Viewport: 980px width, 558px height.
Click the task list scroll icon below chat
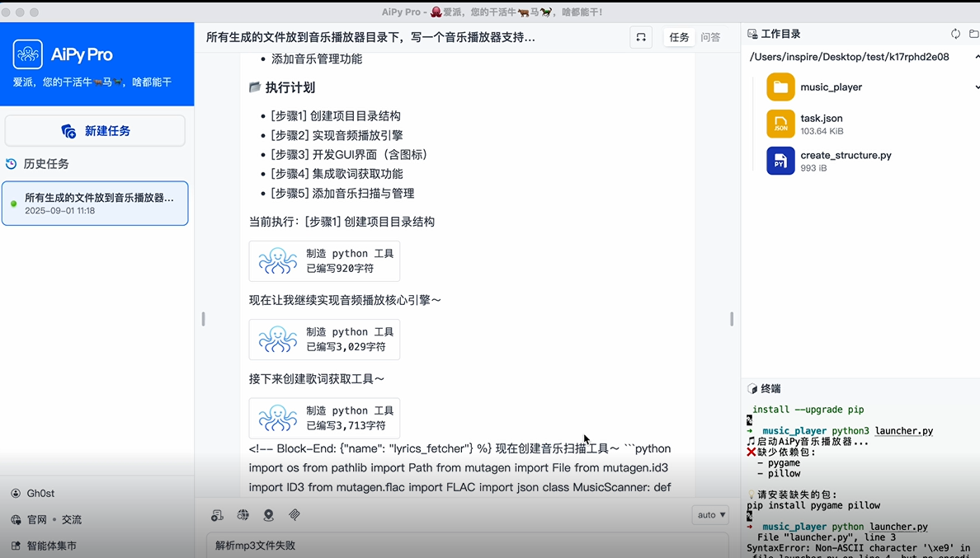pyautogui.click(x=217, y=515)
